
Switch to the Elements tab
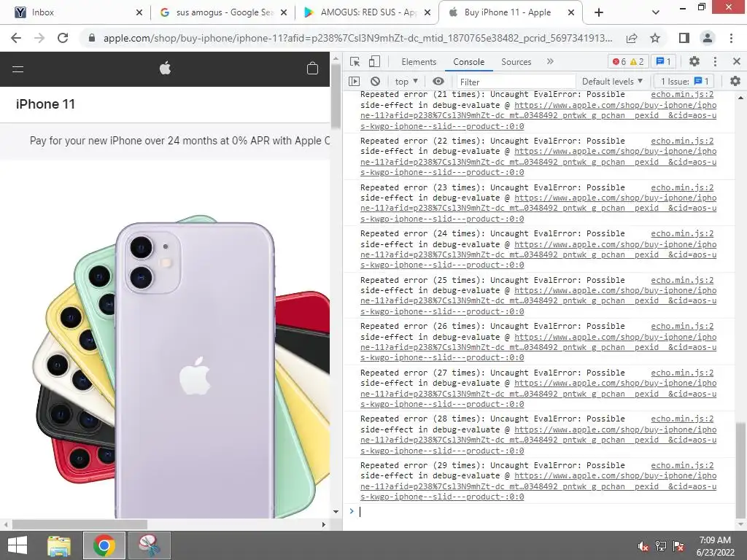(419, 62)
